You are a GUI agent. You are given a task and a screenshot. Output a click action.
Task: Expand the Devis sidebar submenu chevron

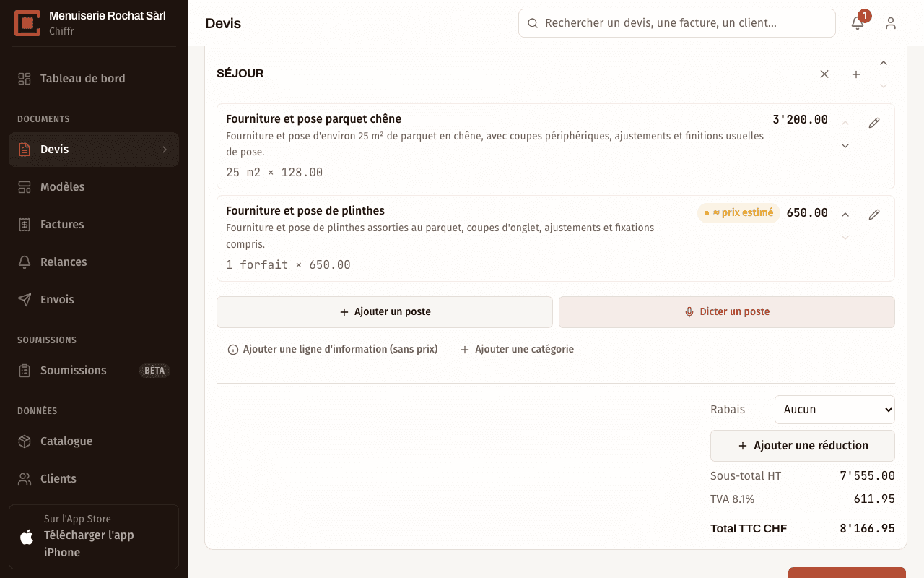click(x=165, y=150)
